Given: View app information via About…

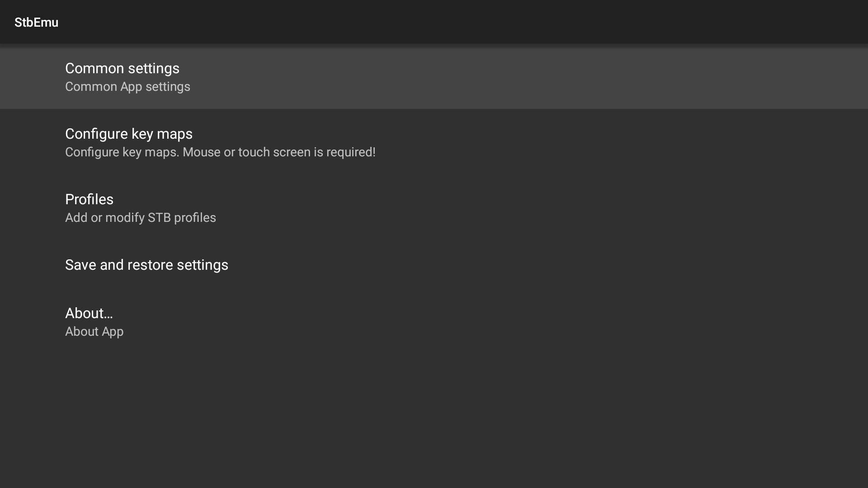Looking at the screenshot, I should 434,322.
